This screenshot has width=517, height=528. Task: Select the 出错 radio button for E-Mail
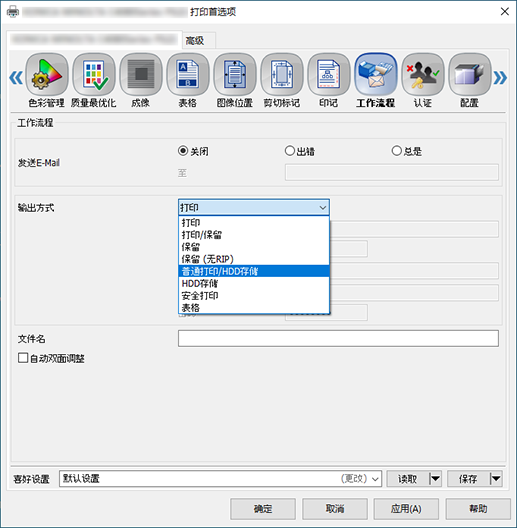pyautogui.click(x=290, y=151)
